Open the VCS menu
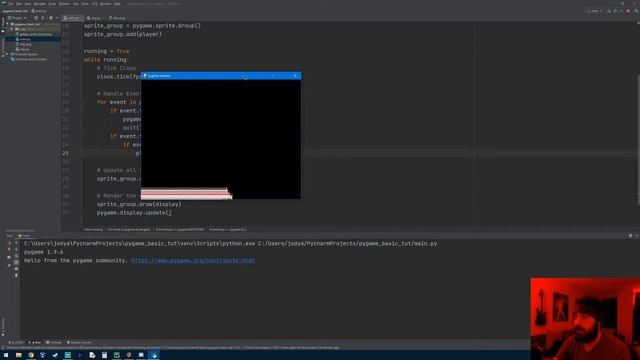This screenshot has height=360, width=640. 94,4
